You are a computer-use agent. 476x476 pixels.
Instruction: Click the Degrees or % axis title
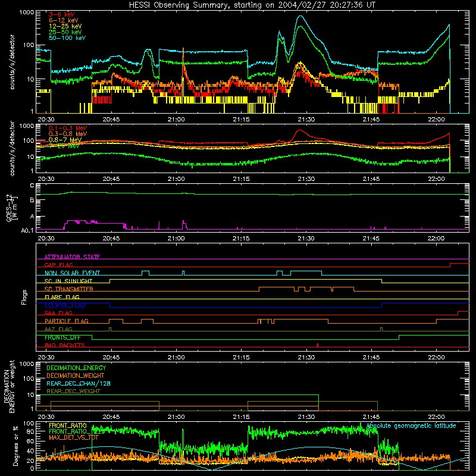(x=15, y=446)
